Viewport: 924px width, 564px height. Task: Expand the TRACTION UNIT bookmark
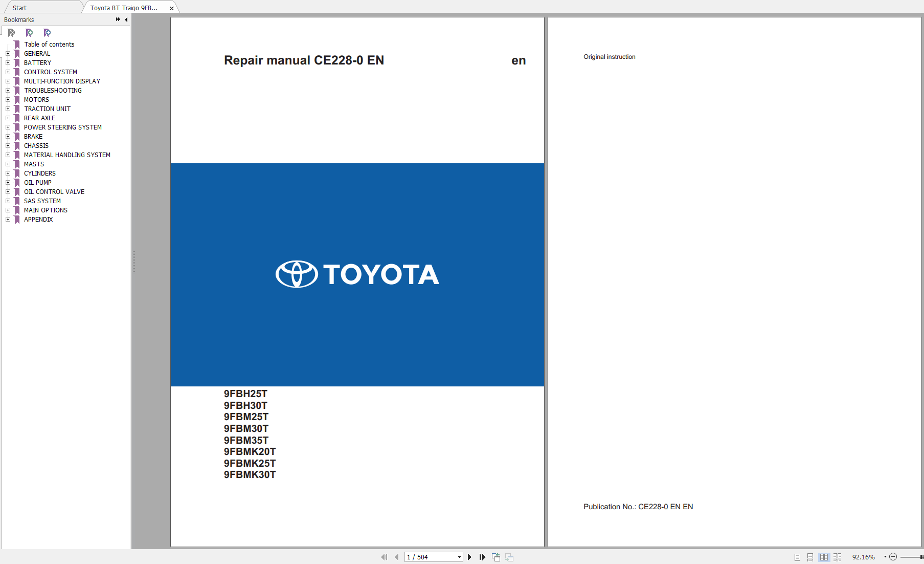point(8,109)
